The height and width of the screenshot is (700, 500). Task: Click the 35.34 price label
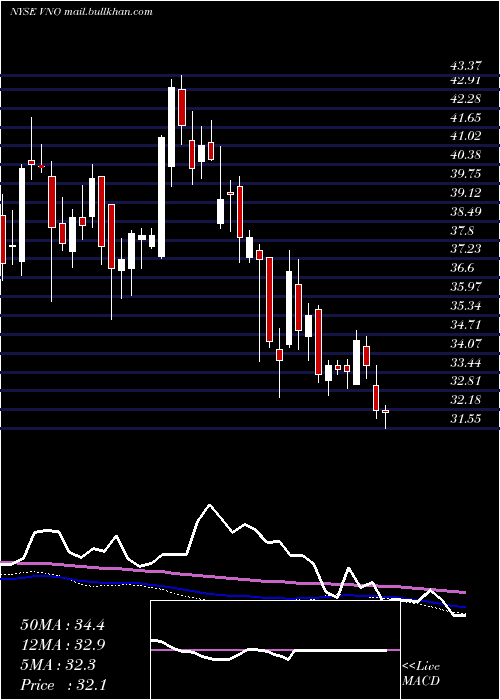point(466,306)
